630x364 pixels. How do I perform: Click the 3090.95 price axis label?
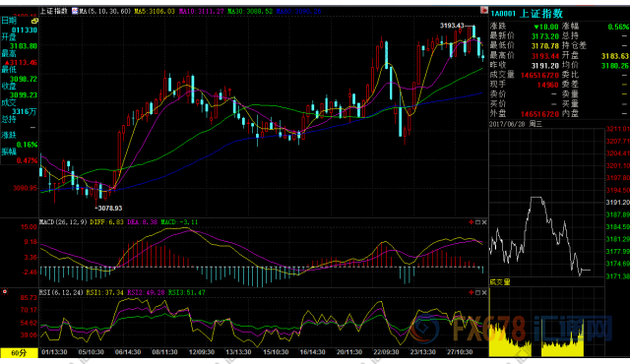click(x=25, y=188)
